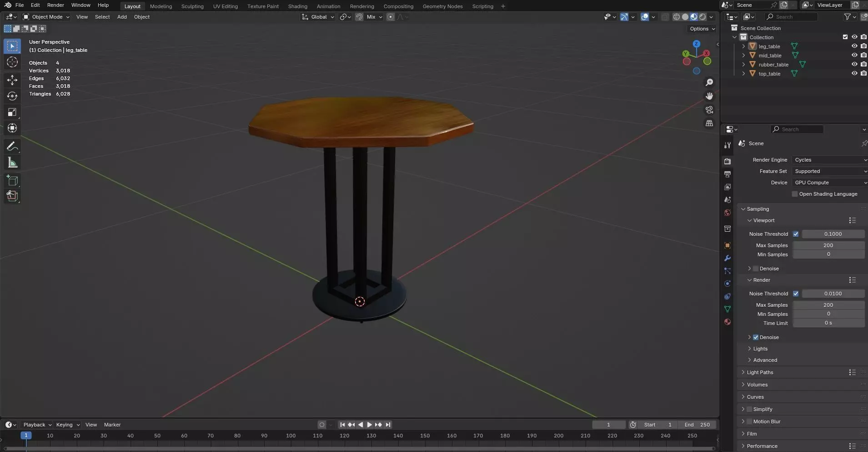Viewport: 868px width, 452px height.
Task: Open the Global orientation dropdown
Action: tap(318, 17)
